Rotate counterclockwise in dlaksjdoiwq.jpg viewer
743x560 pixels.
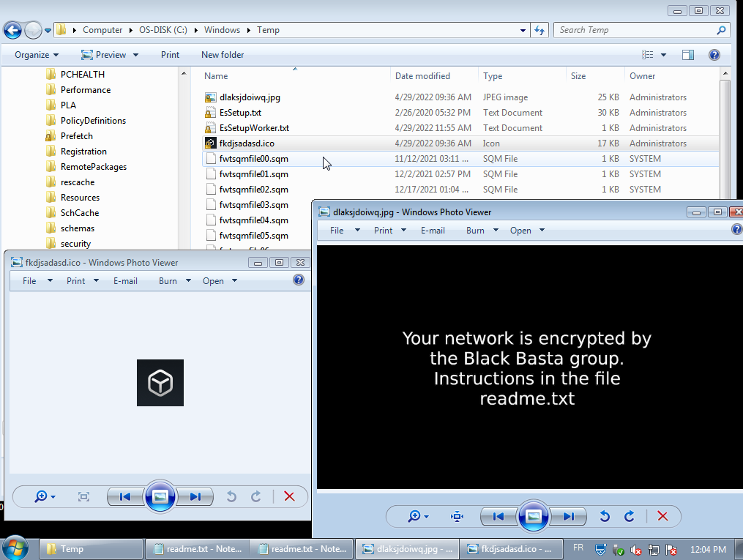pos(605,516)
